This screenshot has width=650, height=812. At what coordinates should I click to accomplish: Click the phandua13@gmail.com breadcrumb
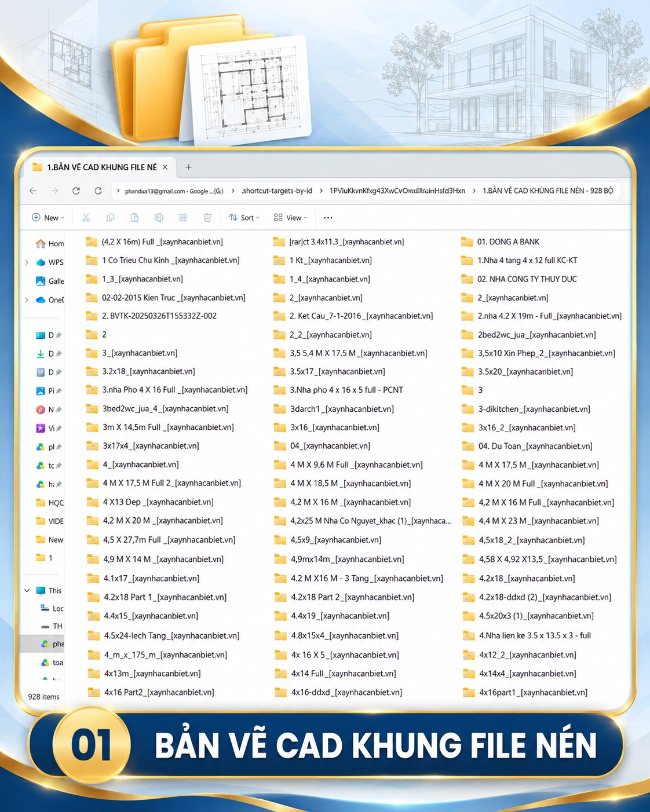click(x=174, y=191)
